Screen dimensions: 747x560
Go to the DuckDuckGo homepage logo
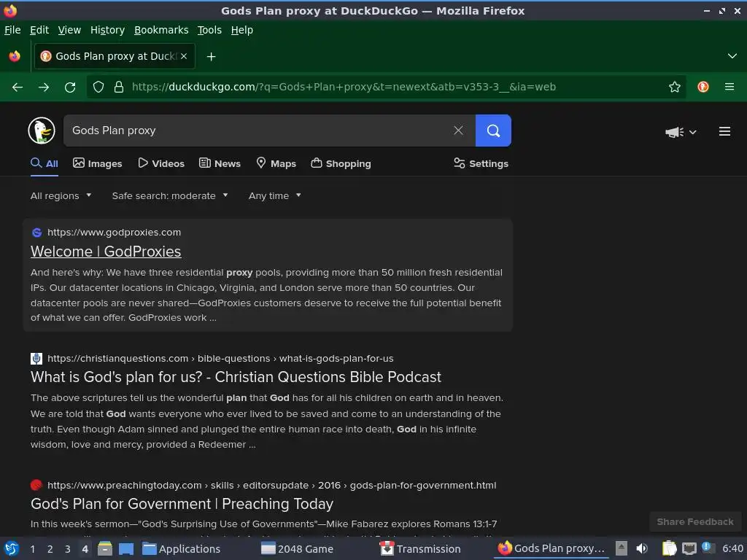coord(42,131)
